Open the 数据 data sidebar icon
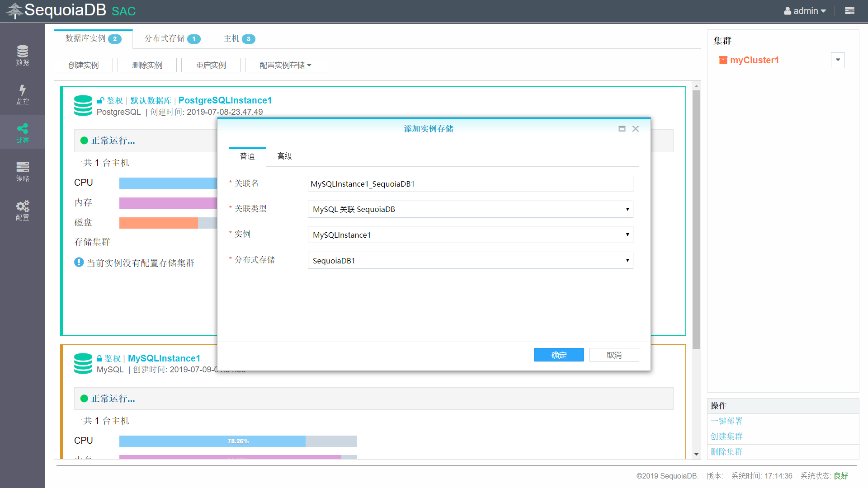Screen dimensions: 868x488 [23, 56]
